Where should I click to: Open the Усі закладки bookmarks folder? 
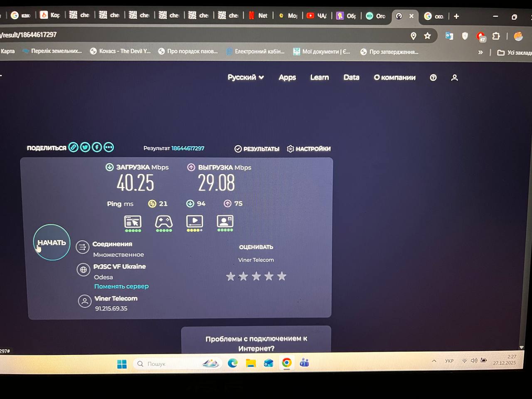click(x=515, y=53)
